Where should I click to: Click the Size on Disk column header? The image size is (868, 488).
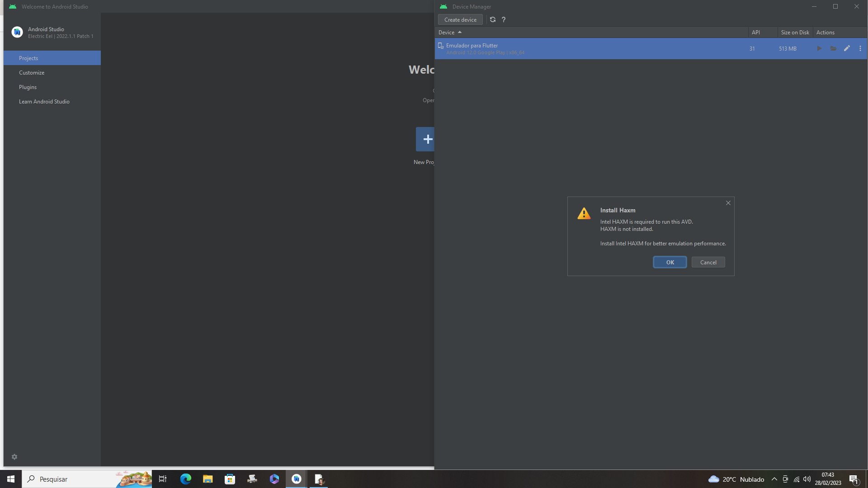[795, 32]
